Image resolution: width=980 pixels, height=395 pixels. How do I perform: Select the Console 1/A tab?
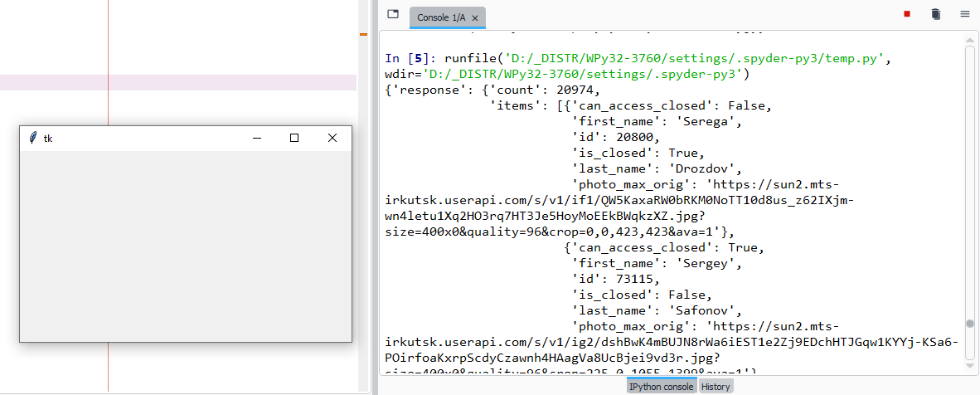pos(441,17)
